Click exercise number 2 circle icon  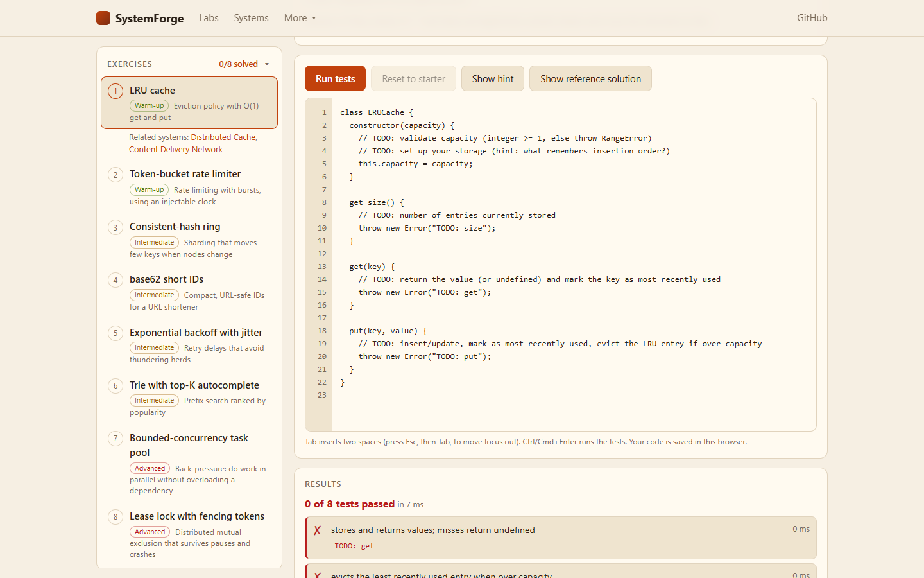[x=116, y=175]
